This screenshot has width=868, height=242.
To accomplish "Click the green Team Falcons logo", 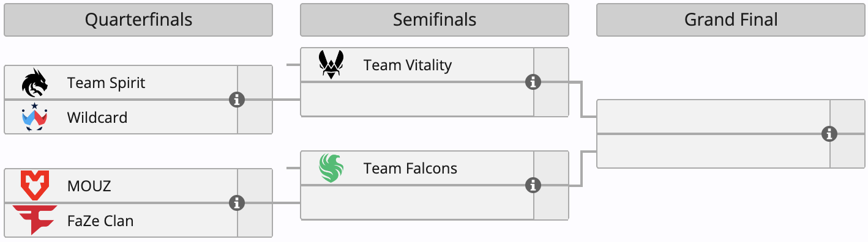I will [x=331, y=168].
